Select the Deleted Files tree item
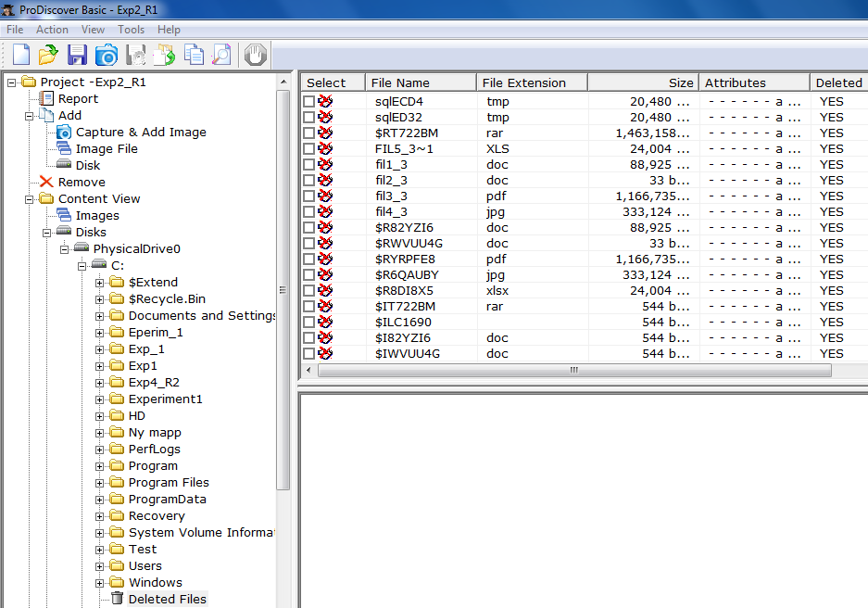The width and height of the screenshot is (868, 608). pos(167,599)
